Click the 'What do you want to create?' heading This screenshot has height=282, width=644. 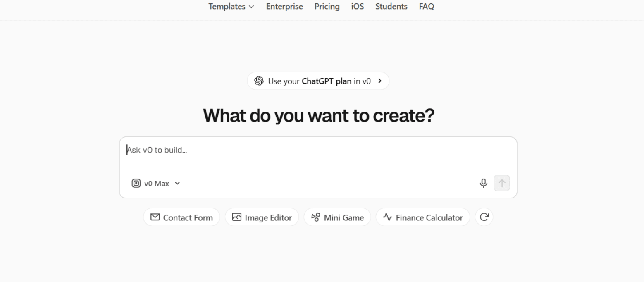(x=319, y=115)
